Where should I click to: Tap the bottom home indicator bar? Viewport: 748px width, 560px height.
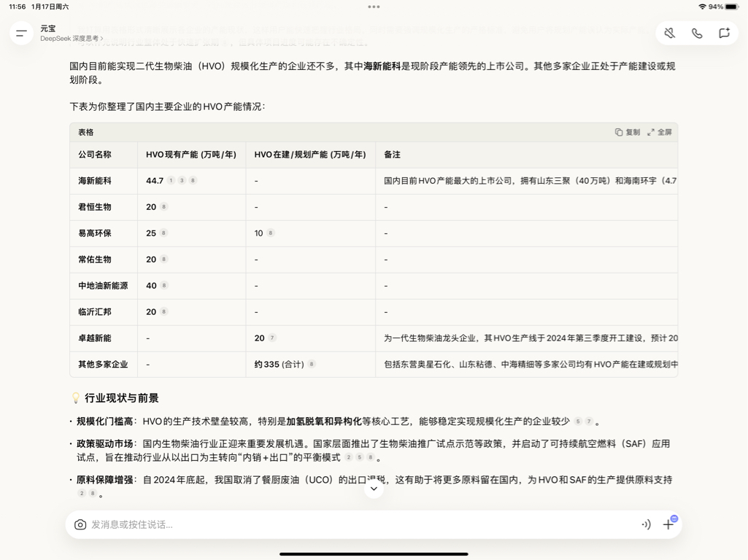click(x=374, y=554)
